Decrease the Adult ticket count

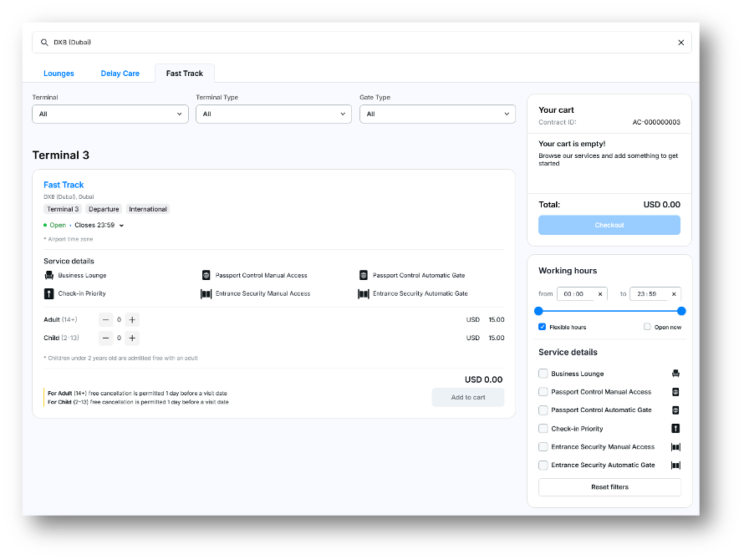(x=105, y=319)
